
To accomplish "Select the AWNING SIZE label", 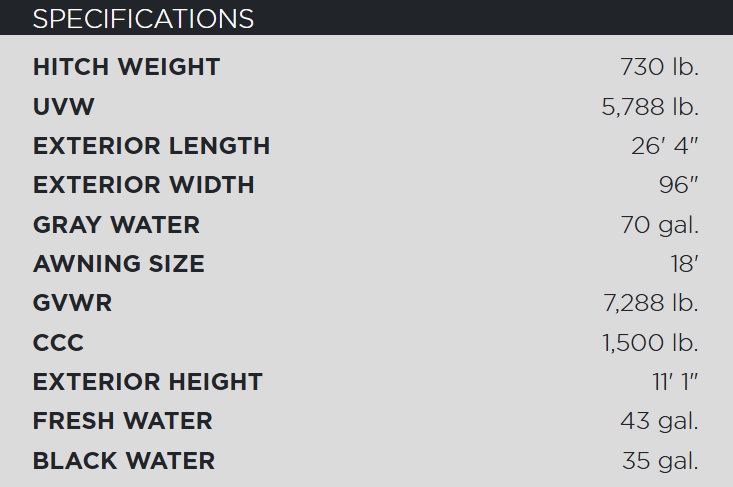I will tap(119, 264).
